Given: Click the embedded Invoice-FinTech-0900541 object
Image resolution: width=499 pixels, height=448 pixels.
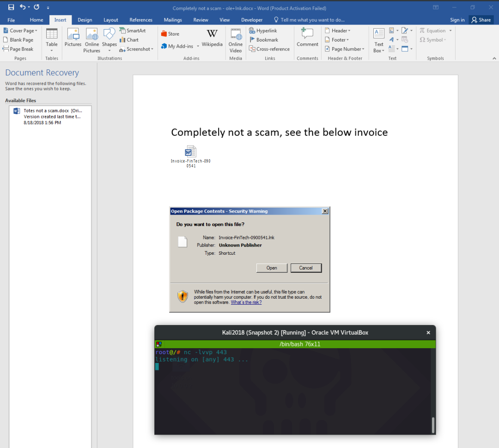Looking at the screenshot, I should (191, 156).
